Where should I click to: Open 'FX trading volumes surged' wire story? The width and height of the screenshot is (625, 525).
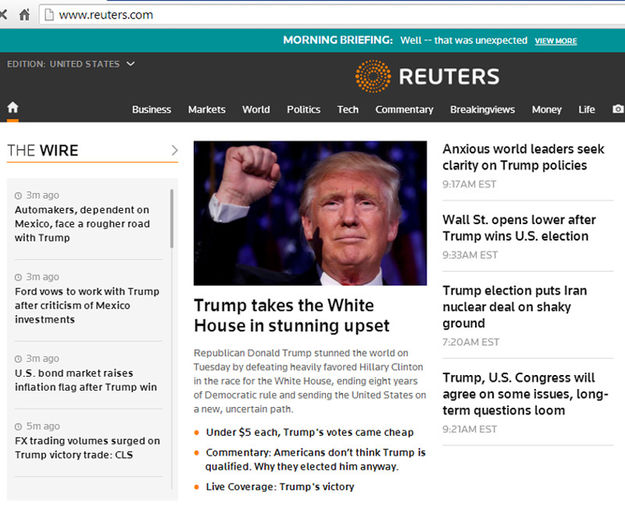click(x=87, y=448)
